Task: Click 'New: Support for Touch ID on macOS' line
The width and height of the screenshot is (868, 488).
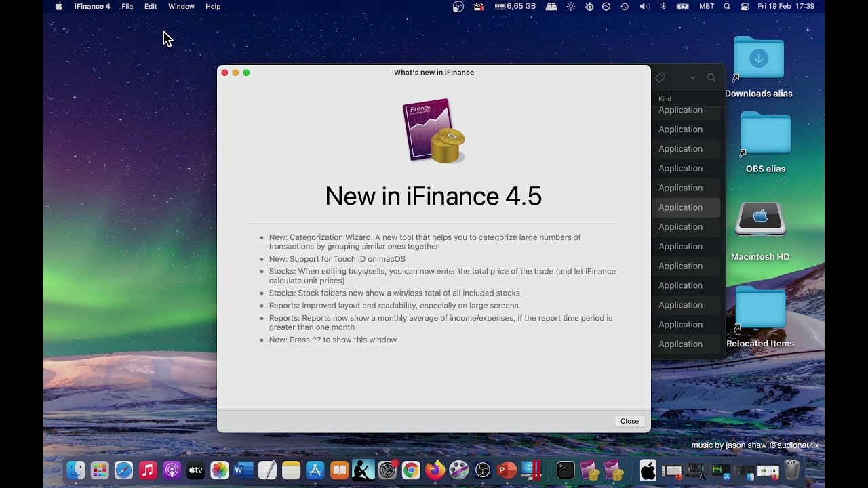Action: [x=337, y=259]
